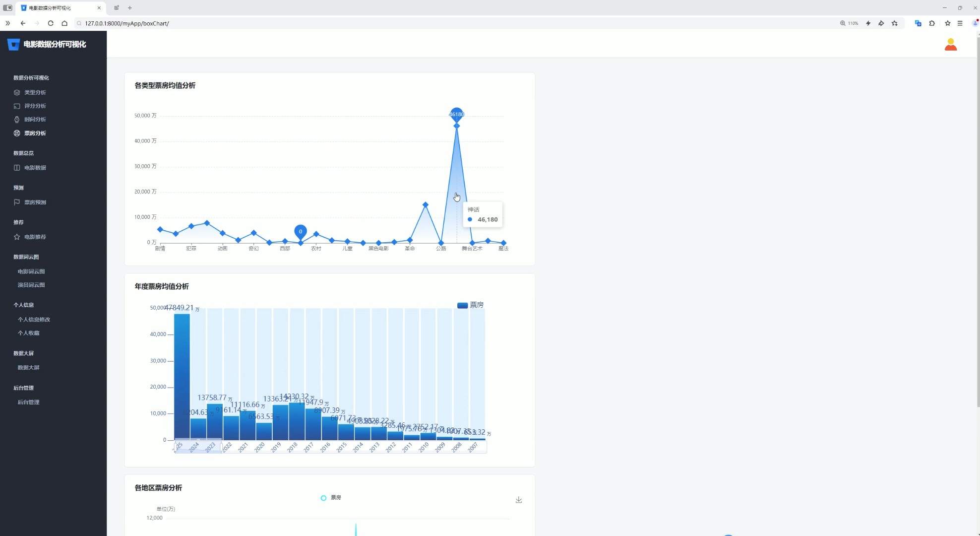
Task: Click the year zoom slider under bar chart
Action: (x=198, y=446)
